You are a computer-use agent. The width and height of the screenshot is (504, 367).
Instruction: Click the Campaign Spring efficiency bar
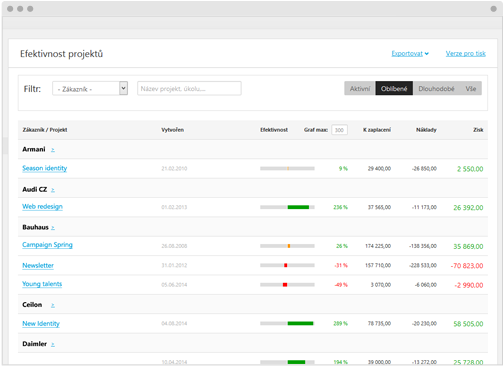point(287,246)
